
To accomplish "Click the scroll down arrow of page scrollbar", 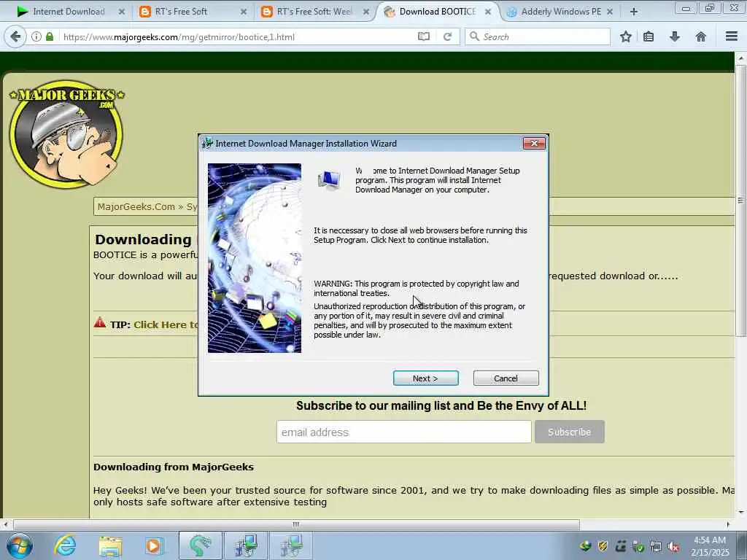I will click(741, 513).
